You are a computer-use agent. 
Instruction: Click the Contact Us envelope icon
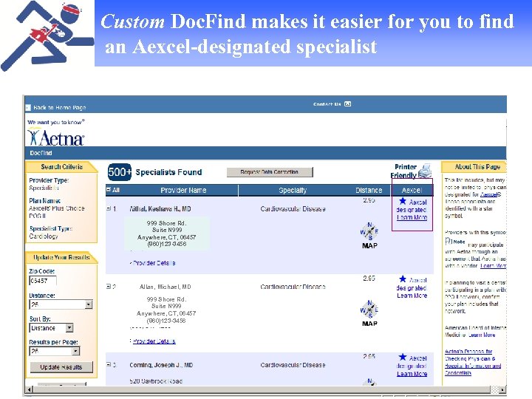point(348,104)
